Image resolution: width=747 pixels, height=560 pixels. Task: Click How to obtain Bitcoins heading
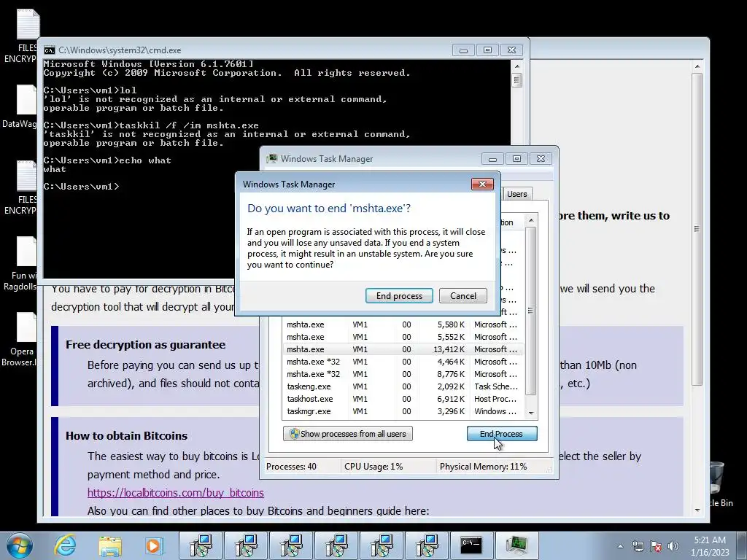pyautogui.click(x=127, y=436)
